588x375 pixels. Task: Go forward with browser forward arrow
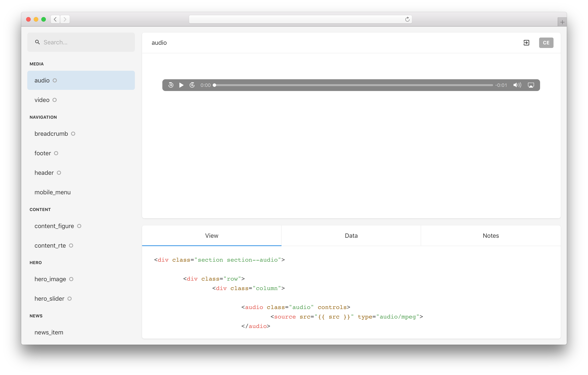(65, 19)
